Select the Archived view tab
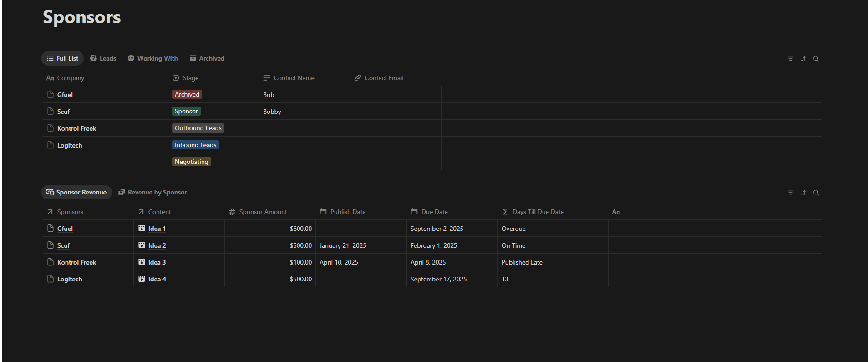The width and height of the screenshot is (868, 362). click(207, 58)
